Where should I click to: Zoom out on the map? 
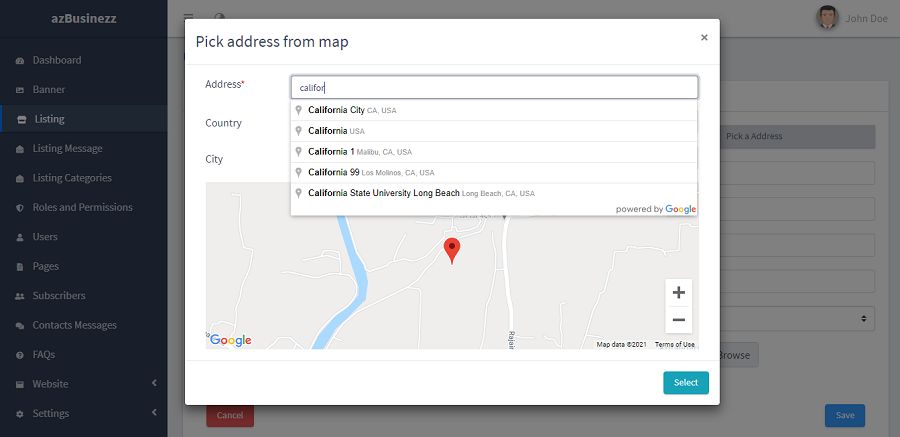[x=678, y=320]
